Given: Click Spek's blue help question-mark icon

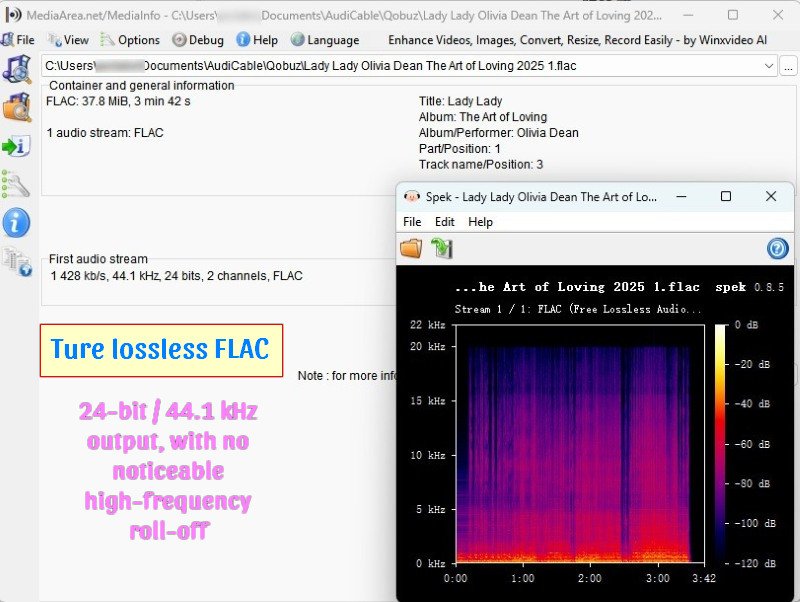Looking at the screenshot, I should coord(778,249).
